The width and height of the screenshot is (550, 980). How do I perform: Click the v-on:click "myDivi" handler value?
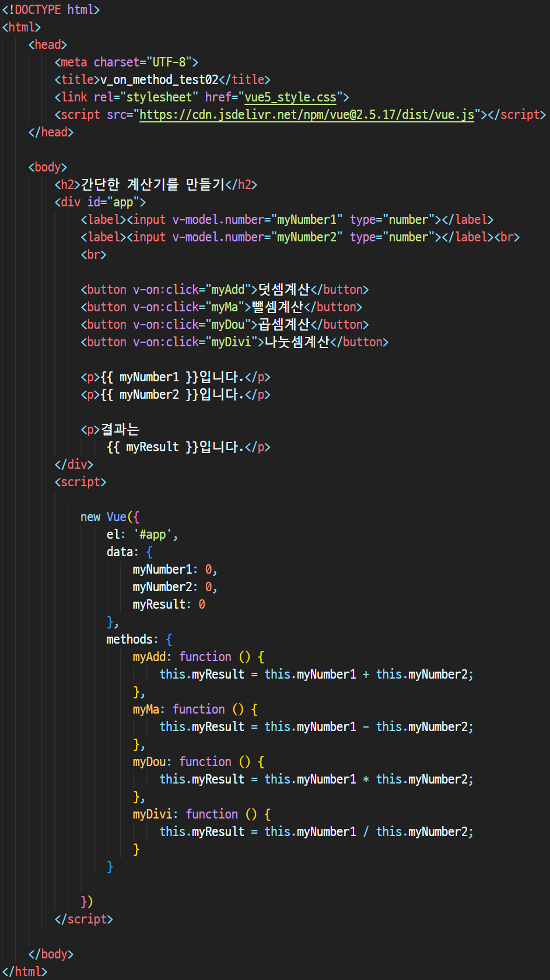(232, 342)
